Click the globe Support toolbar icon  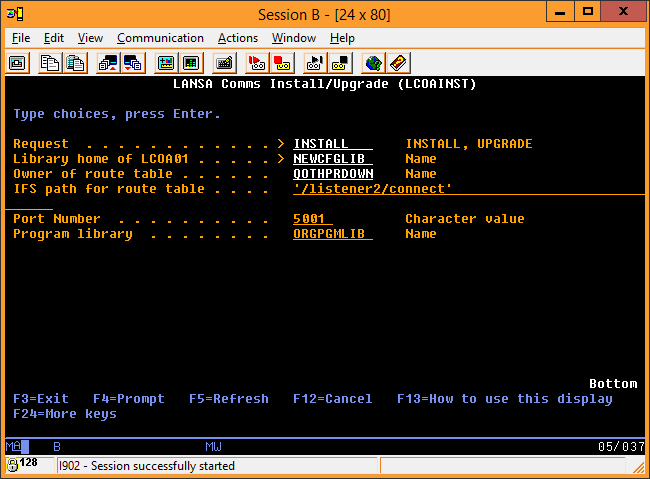pyautogui.click(x=373, y=63)
